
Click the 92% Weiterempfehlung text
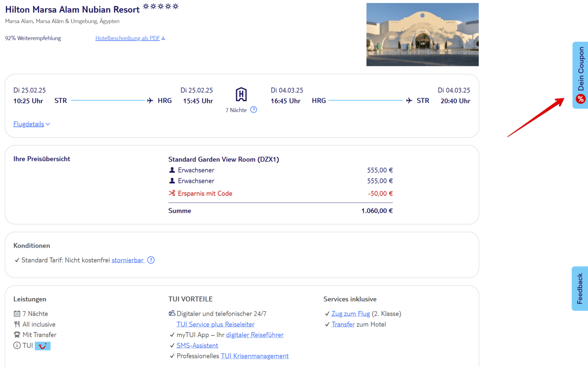pyautogui.click(x=33, y=38)
